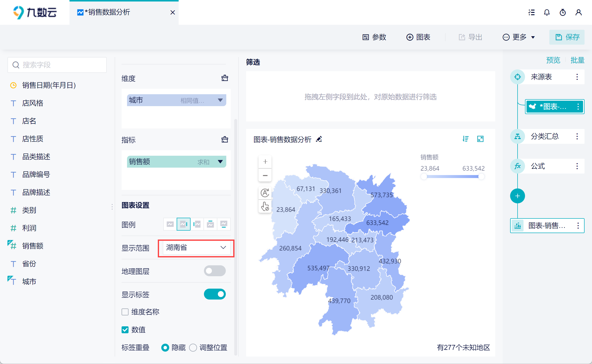The image size is (592, 364).
Task: Enable the 地理图层 toggle
Action: [x=215, y=271]
